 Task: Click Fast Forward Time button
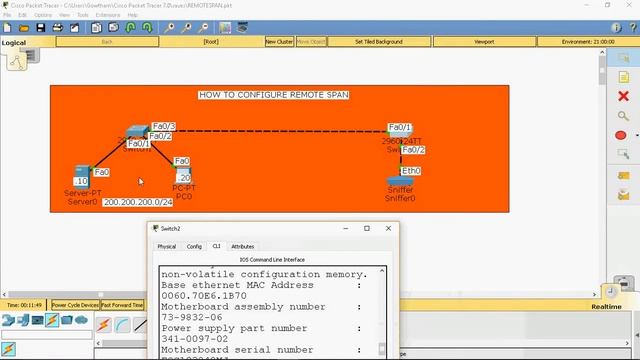tap(122, 305)
